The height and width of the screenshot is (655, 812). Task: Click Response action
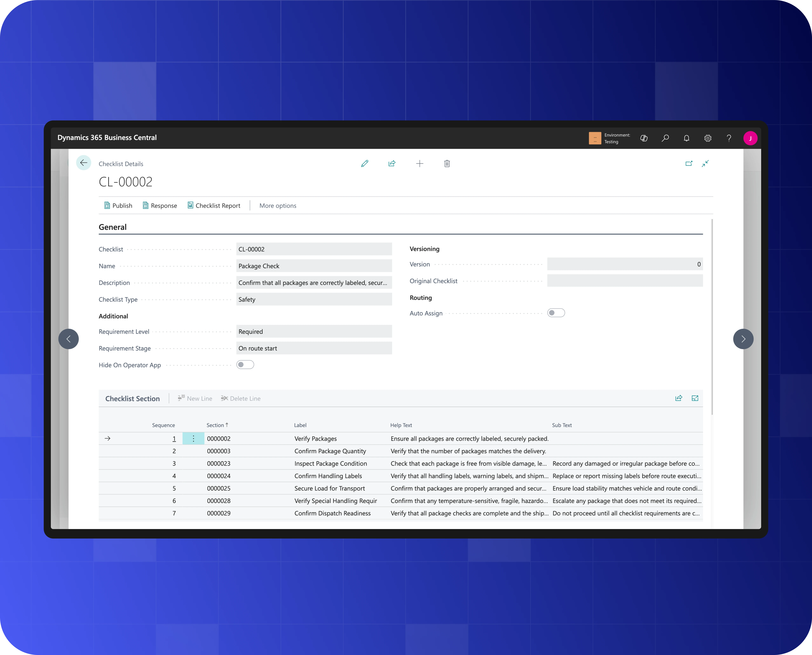(160, 206)
